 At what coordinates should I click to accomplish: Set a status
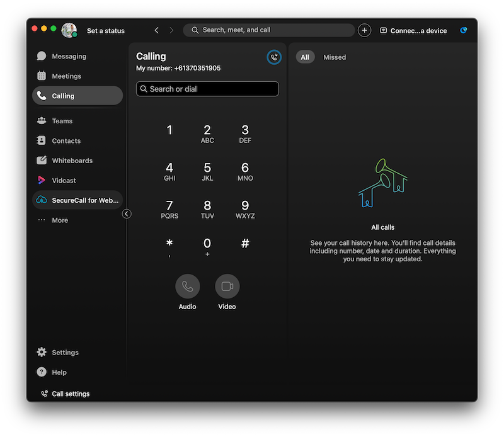[106, 31]
